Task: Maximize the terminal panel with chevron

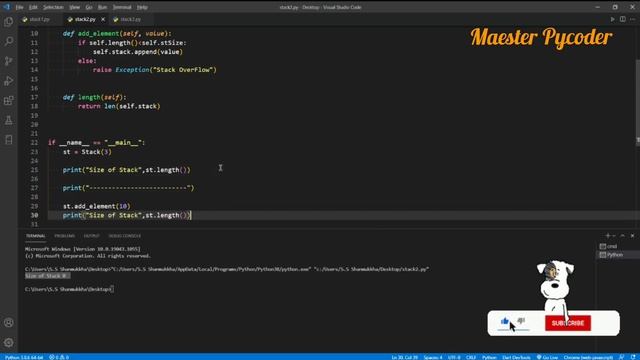Action: (x=622, y=236)
